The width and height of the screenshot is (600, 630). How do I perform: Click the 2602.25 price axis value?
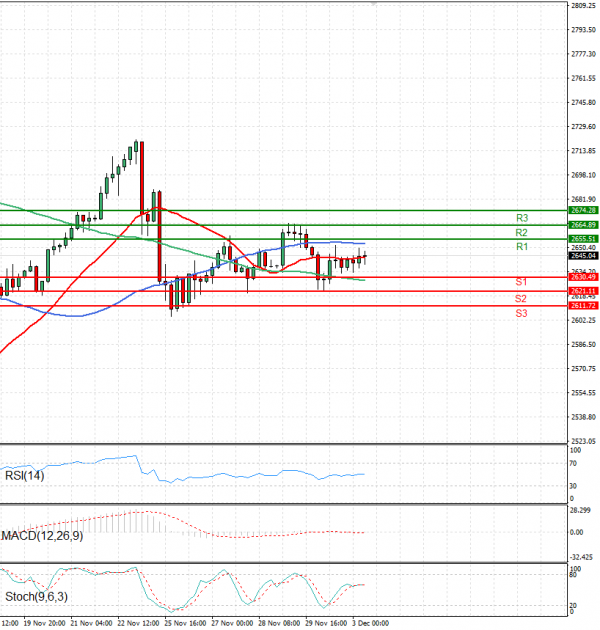tap(584, 320)
